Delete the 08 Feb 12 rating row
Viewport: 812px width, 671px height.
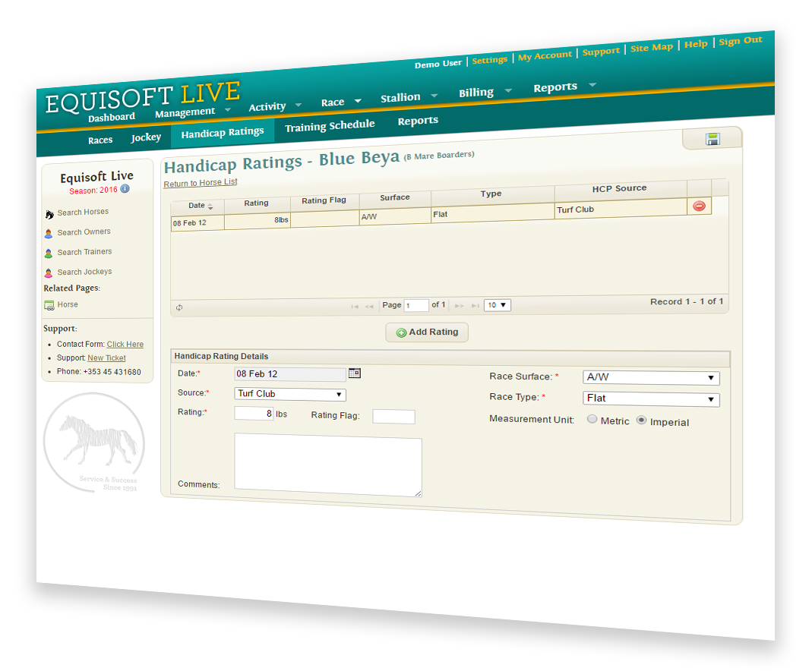coord(699,206)
